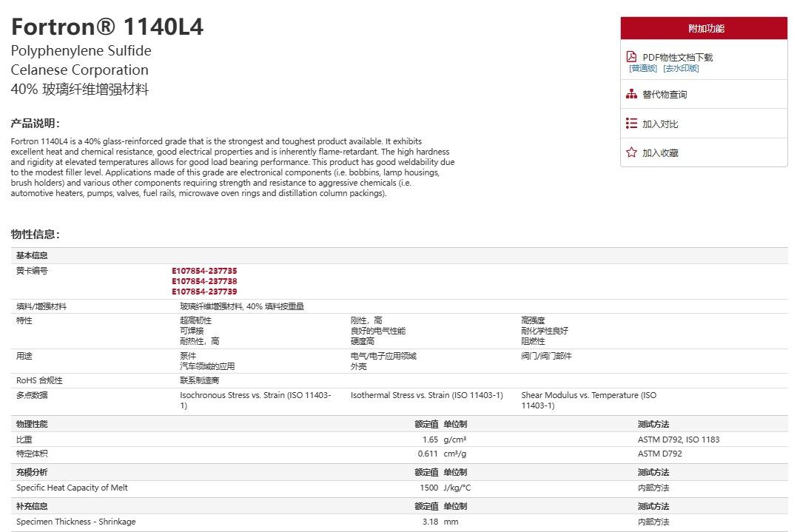The height and width of the screenshot is (532, 797).
Task: Click the add-to-favorites star icon
Action: click(x=631, y=152)
